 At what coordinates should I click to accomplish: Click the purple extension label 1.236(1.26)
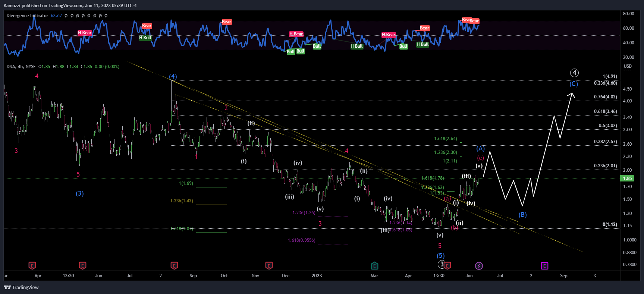pyautogui.click(x=304, y=213)
